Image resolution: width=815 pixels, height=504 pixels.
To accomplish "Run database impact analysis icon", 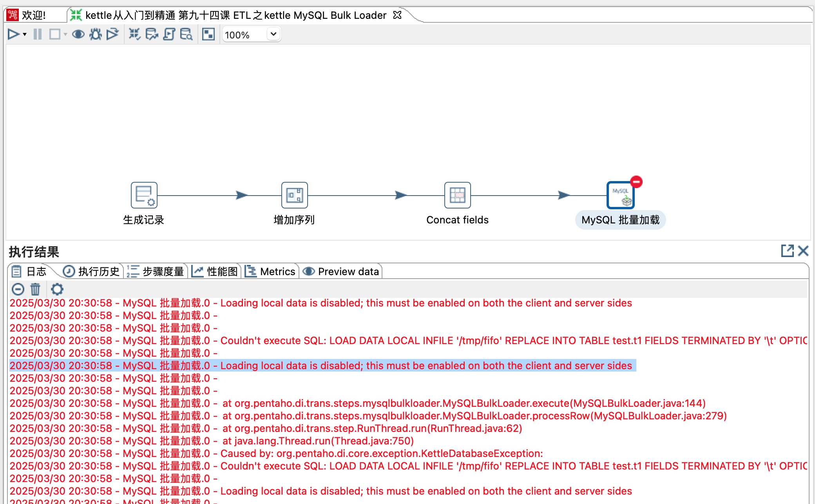I will [x=152, y=34].
